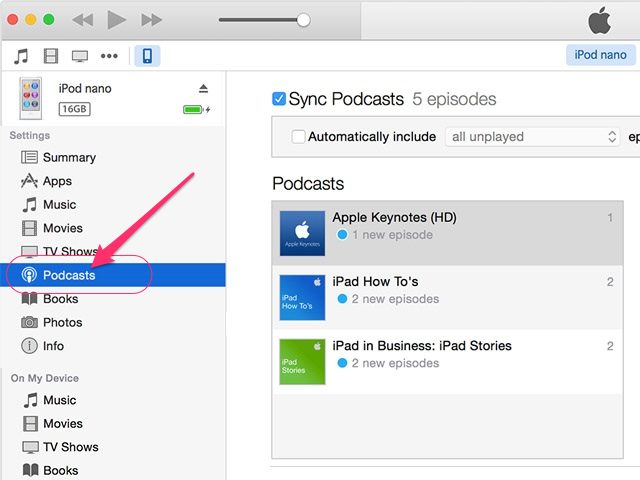Click the rewind playback button
640x480 pixels.
83,20
